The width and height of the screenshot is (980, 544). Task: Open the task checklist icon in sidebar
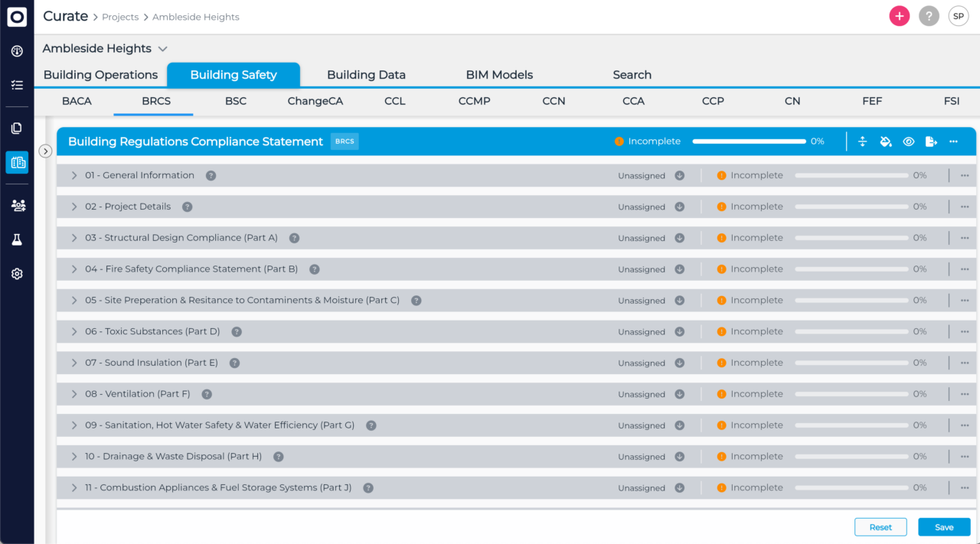click(17, 85)
